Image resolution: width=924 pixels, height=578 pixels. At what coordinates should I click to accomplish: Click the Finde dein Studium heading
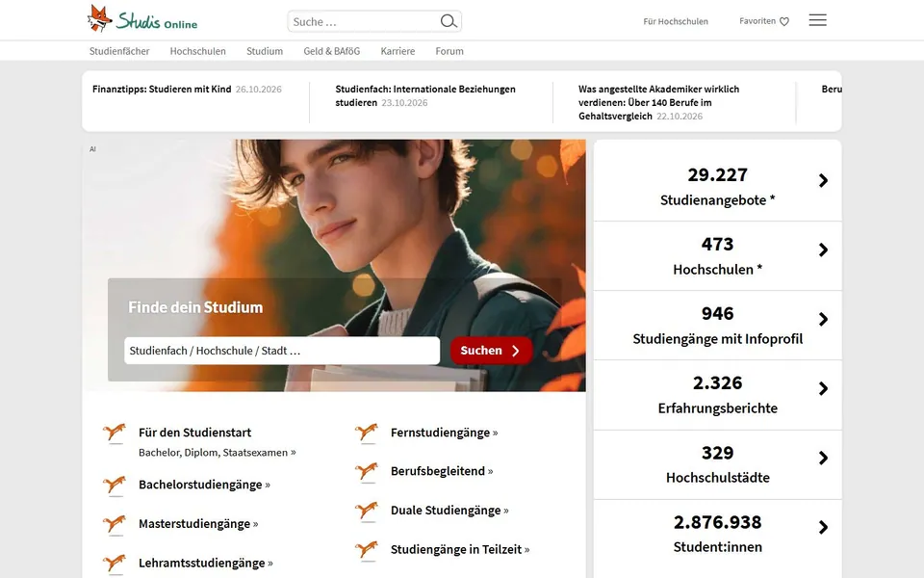195,307
